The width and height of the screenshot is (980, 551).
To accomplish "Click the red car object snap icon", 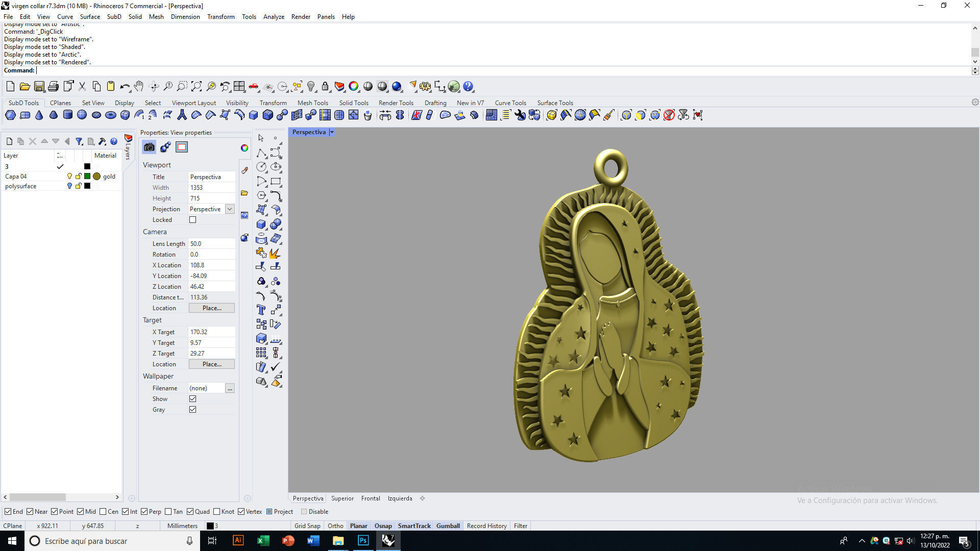I will pos(254,87).
